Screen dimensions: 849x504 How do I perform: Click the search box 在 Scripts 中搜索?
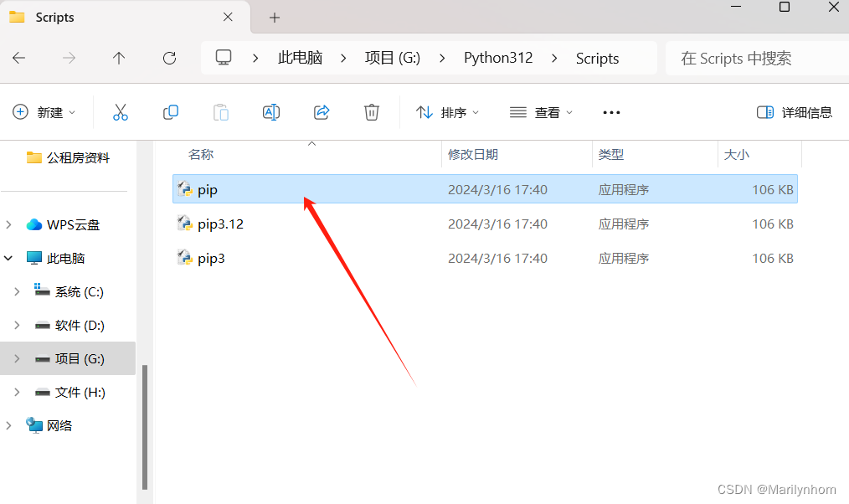757,58
